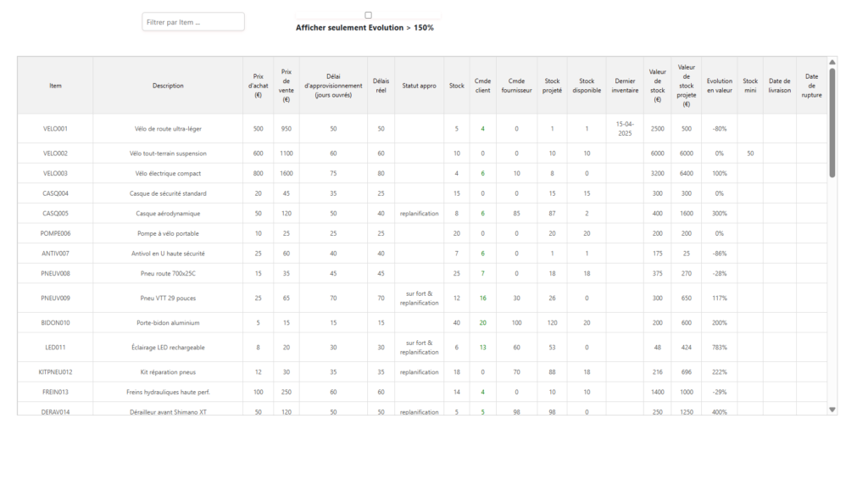Image resolution: width=868 pixels, height=480 pixels.
Task: Click the 'Item' column header
Action: [x=55, y=86]
